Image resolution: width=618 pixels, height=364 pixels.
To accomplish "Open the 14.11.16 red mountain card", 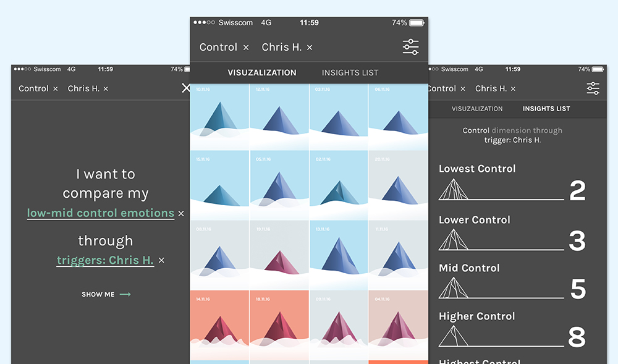I will [x=219, y=325].
